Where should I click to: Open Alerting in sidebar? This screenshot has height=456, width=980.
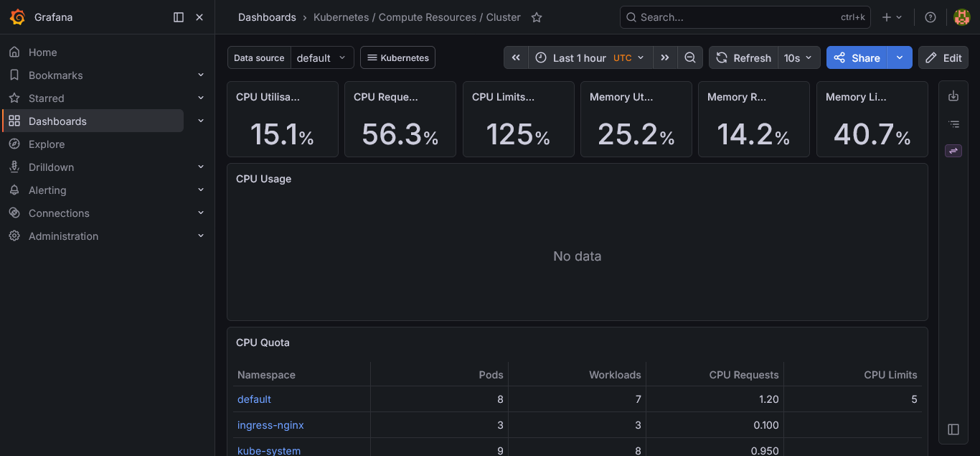click(47, 190)
